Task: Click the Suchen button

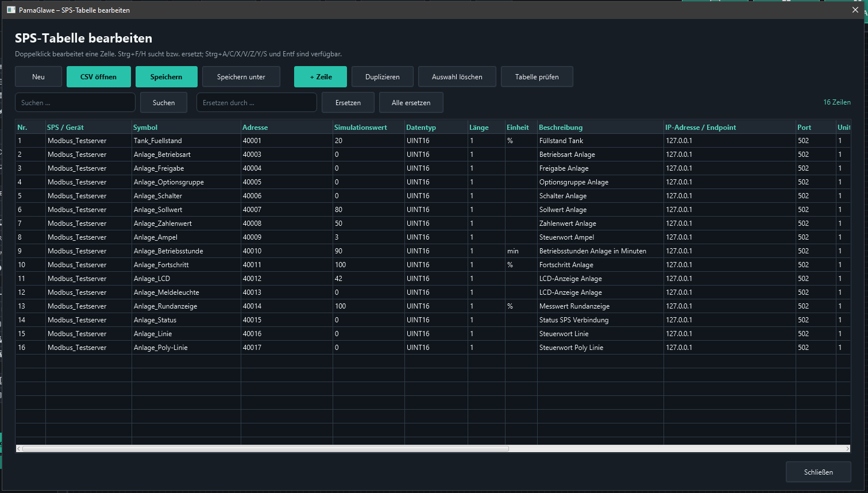Action: pos(164,102)
